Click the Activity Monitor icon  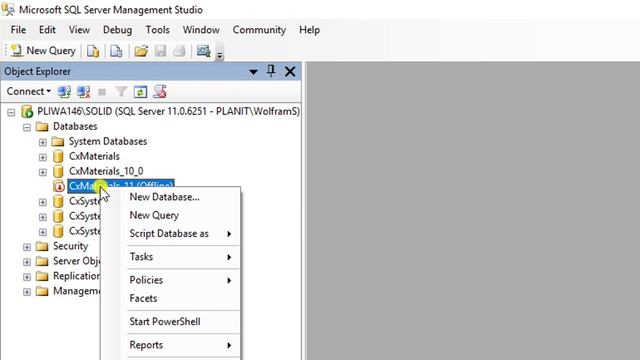click(203, 51)
